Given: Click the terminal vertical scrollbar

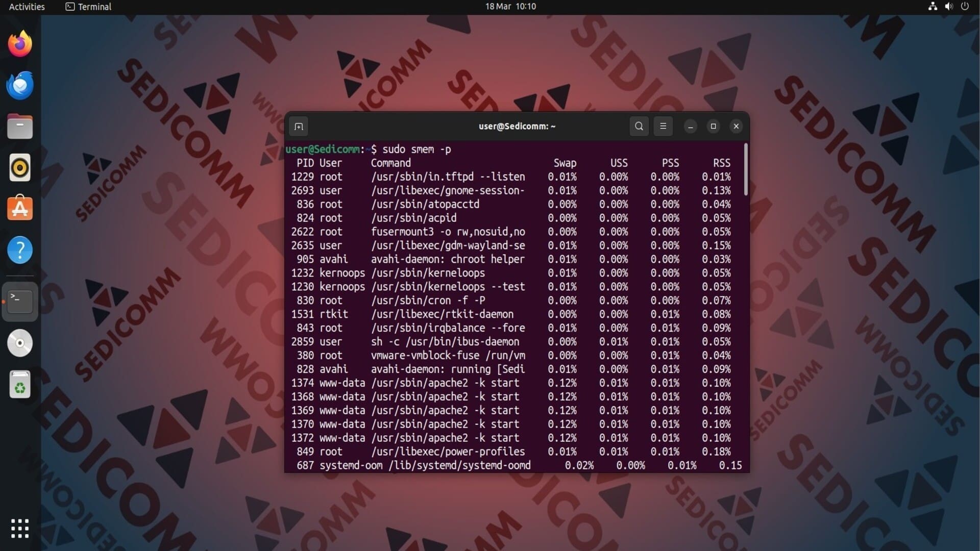Looking at the screenshot, I should (x=746, y=170).
